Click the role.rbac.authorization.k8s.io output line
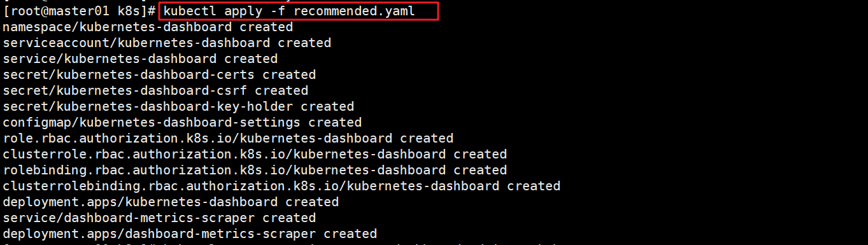This screenshot has height=245, width=868. coord(228,139)
